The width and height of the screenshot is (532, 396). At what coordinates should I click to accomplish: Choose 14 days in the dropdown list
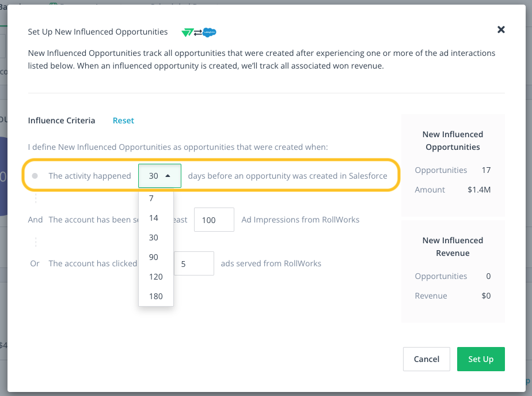click(x=155, y=218)
